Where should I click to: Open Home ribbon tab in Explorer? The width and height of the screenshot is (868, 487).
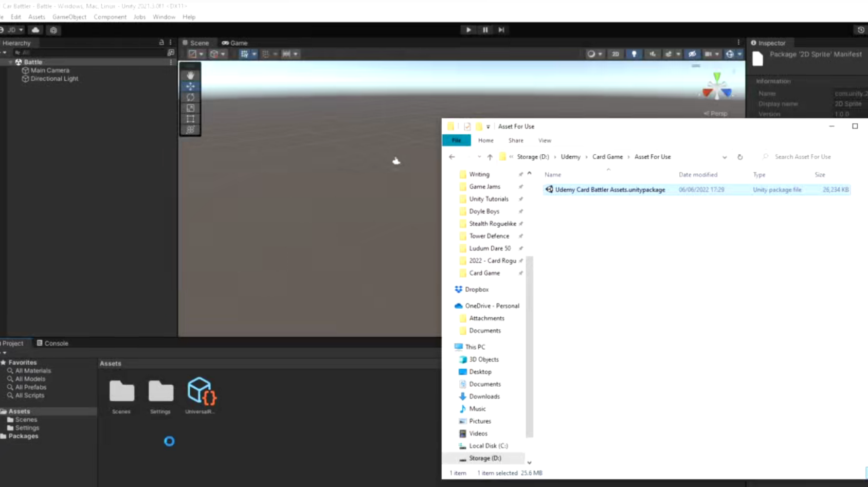[x=485, y=140]
